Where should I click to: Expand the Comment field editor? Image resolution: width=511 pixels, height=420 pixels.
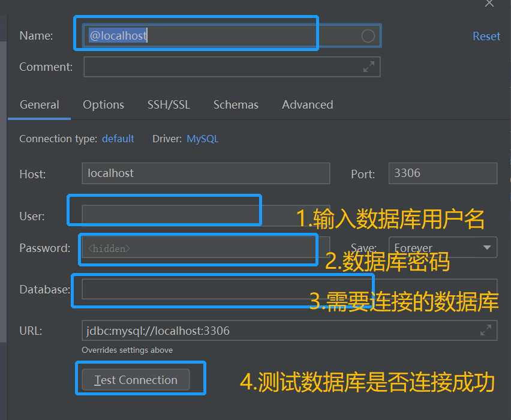coord(369,67)
